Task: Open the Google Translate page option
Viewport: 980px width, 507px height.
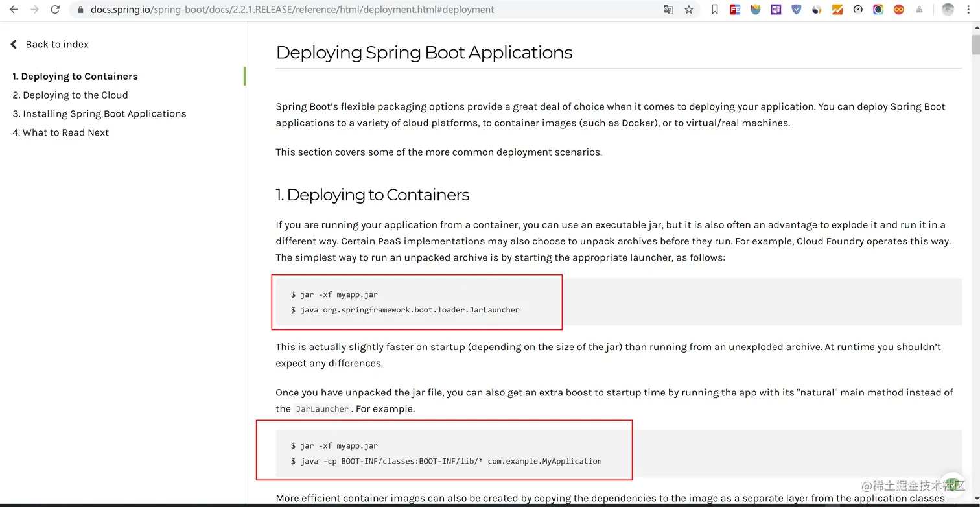Action: 668,10
